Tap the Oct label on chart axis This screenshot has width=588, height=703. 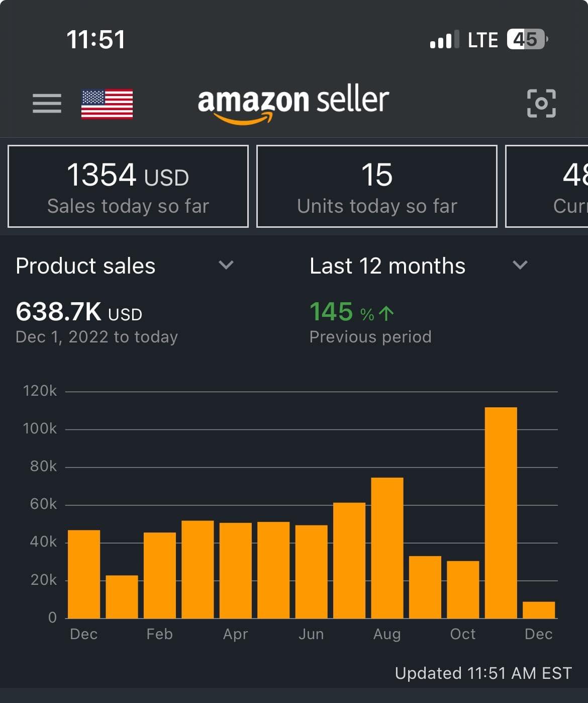[x=462, y=634]
